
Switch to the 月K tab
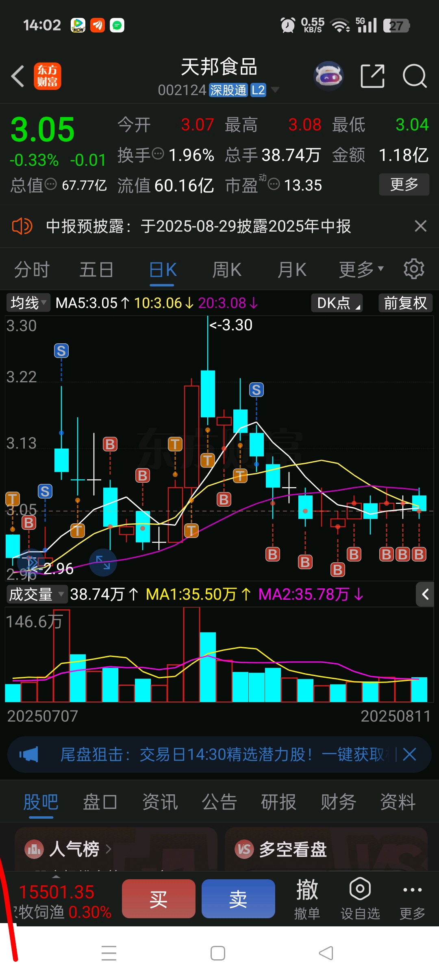(292, 269)
